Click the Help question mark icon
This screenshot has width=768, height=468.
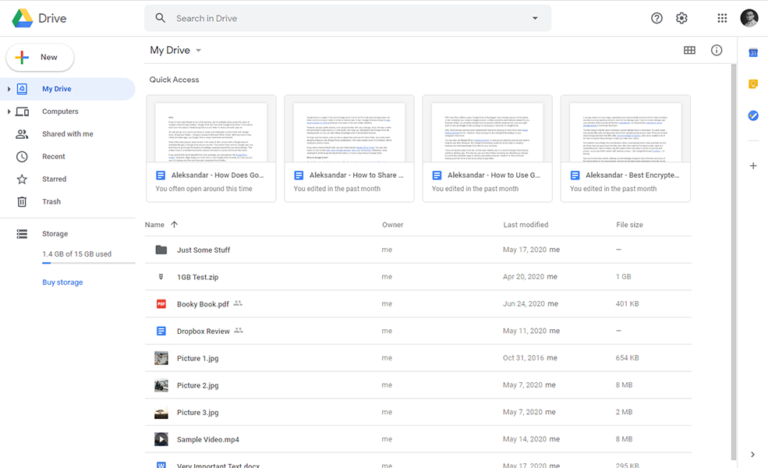(x=657, y=18)
